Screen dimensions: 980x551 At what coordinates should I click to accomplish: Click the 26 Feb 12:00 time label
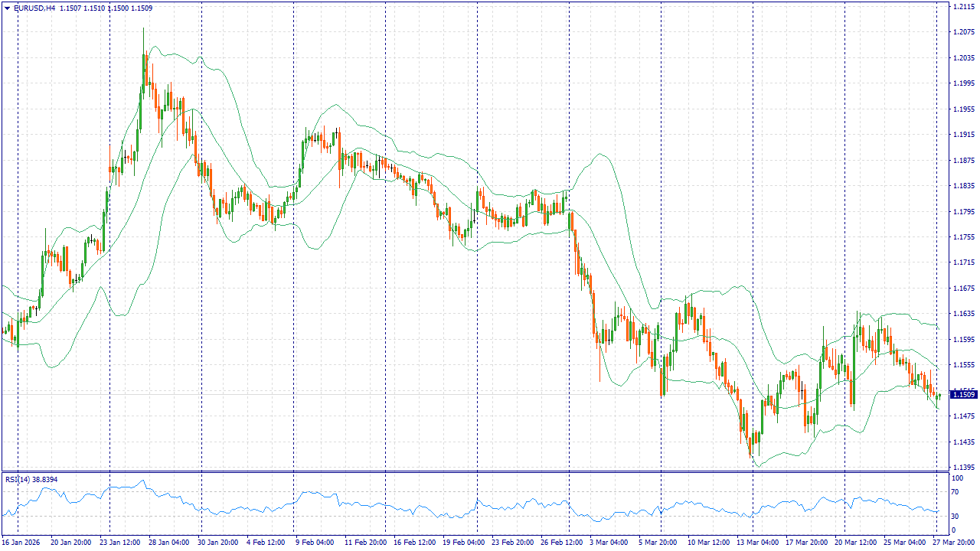pos(563,542)
